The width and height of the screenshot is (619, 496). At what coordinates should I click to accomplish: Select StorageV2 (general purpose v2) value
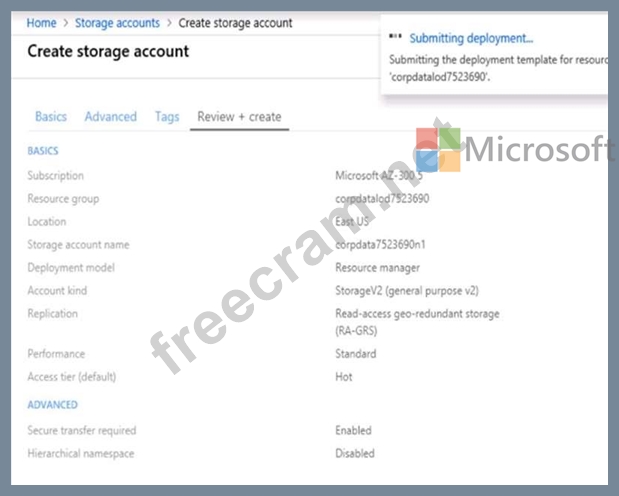tap(407, 291)
